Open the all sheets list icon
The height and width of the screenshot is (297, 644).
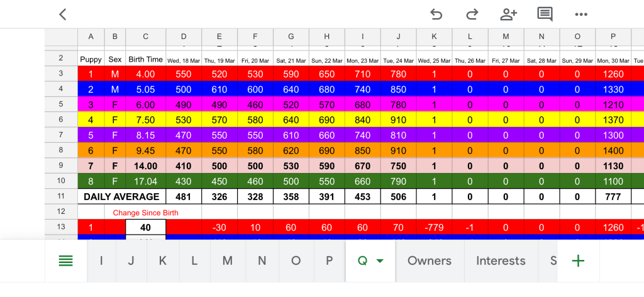point(65,261)
